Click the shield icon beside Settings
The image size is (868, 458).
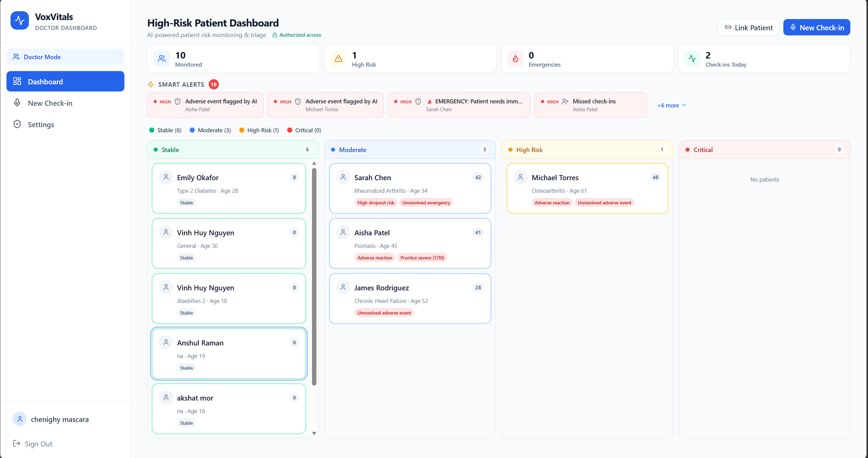[17, 124]
